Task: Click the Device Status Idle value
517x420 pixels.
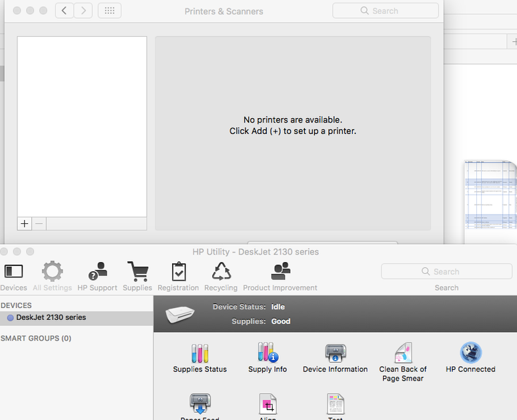Action: [278, 307]
